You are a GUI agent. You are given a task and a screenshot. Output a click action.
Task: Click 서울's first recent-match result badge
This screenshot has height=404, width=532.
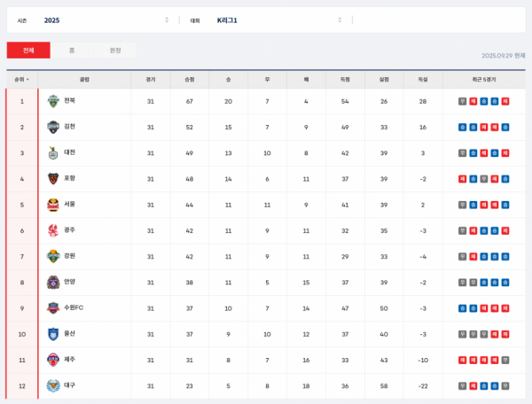pyautogui.click(x=462, y=205)
